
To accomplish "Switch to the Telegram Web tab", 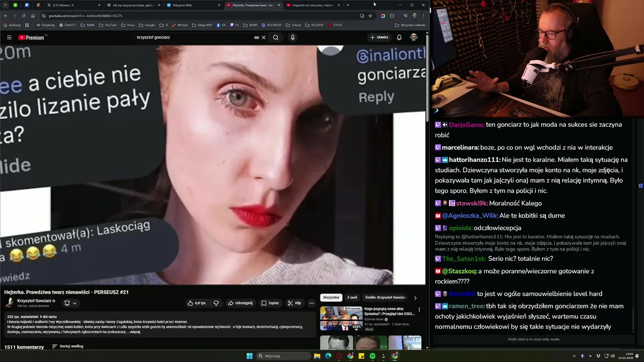I will pos(192,5).
